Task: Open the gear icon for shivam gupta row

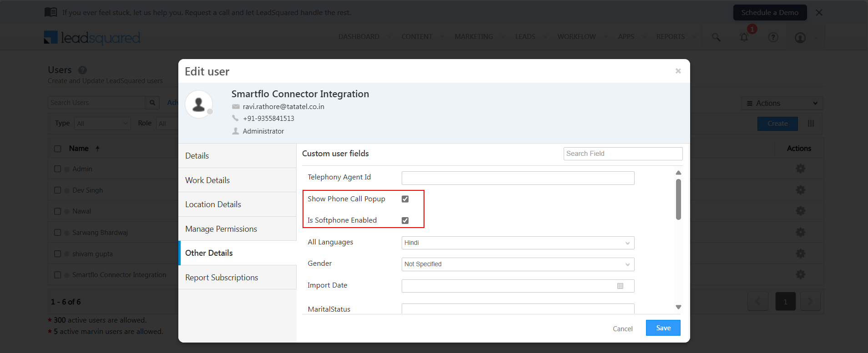Action: point(800,254)
